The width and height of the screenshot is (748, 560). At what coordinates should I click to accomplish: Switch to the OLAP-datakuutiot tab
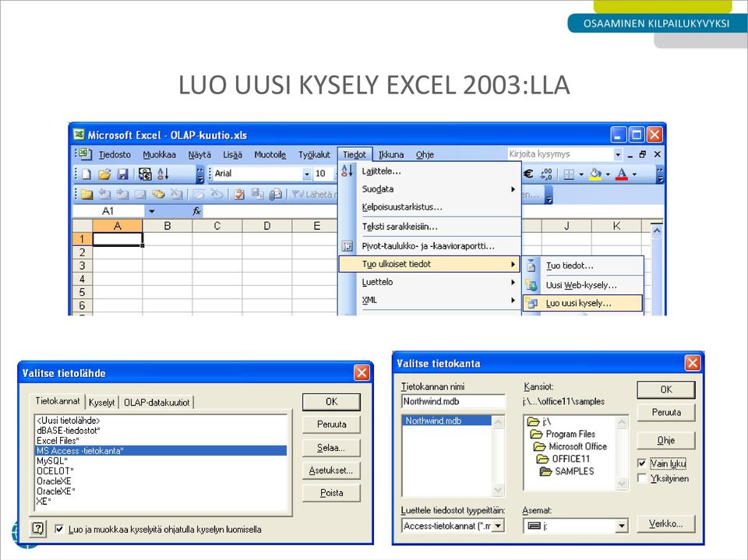pyautogui.click(x=157, y=402)
